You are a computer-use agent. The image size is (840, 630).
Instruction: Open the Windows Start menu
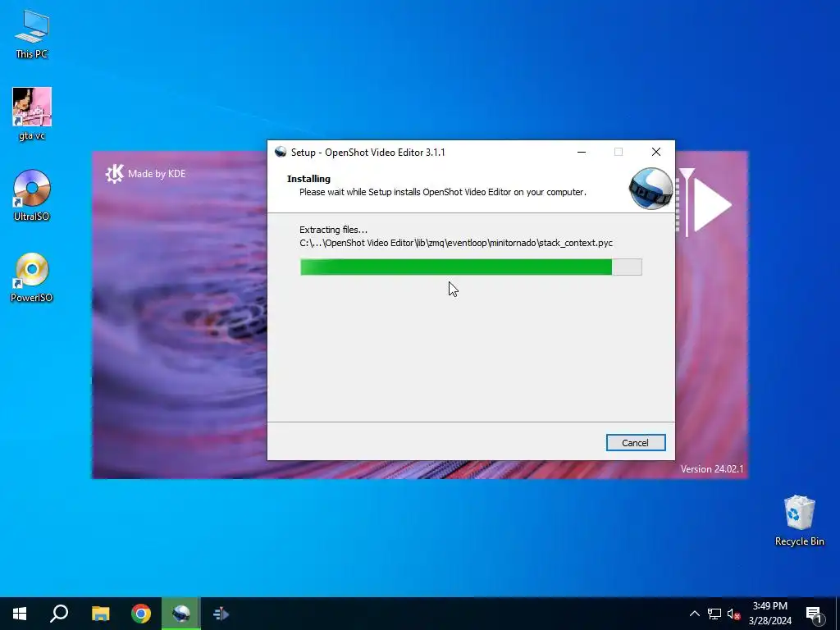coord(20,614)
